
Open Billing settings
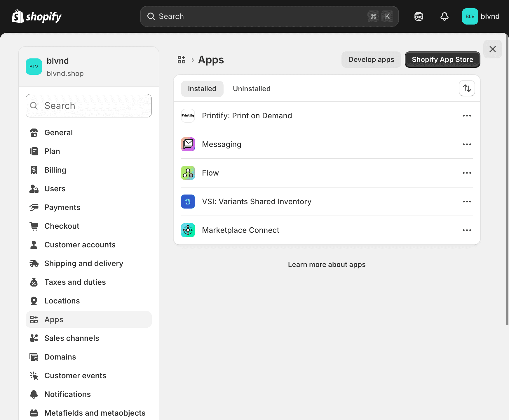(89, 170)
